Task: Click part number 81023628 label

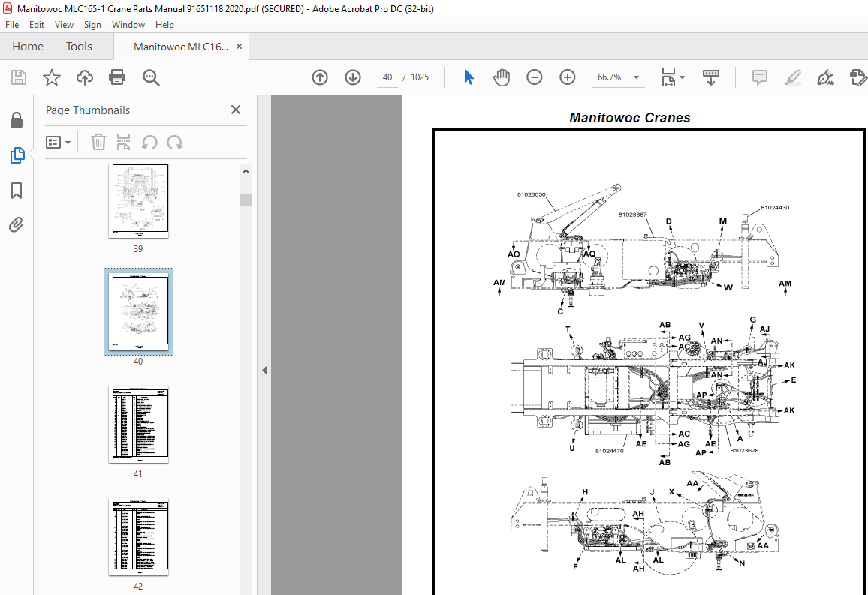Action: [x=744, y=450]
